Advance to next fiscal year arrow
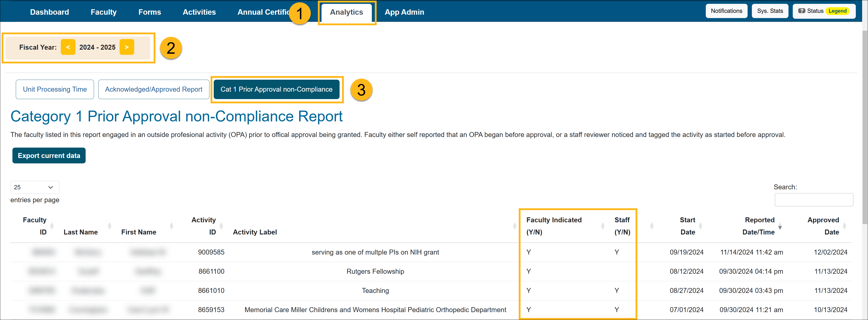 127,47
